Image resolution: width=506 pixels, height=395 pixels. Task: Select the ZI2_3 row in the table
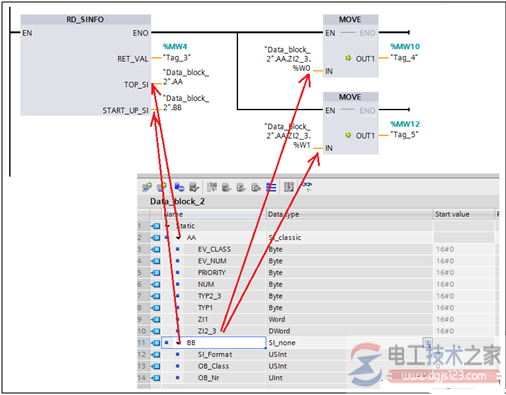[318, 331]
